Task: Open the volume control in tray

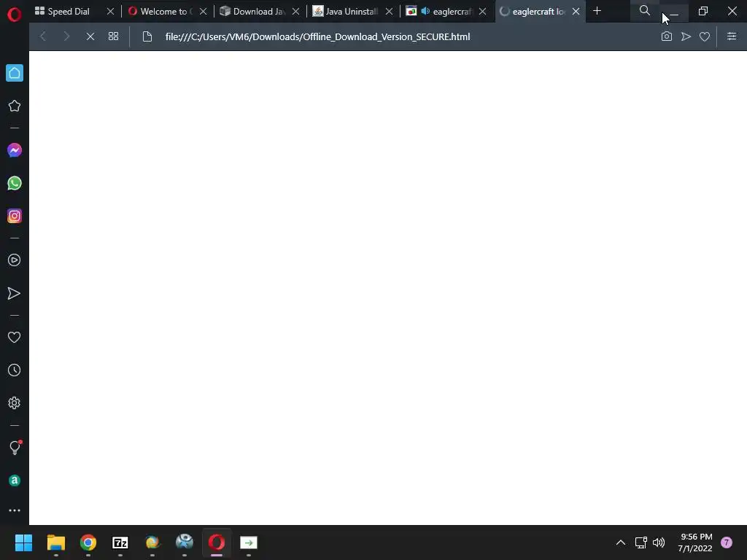Action: (659, 542)
